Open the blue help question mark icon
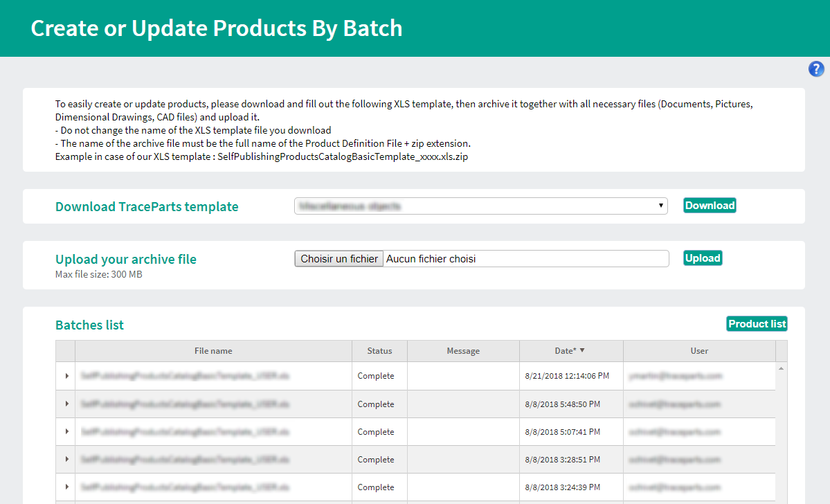 point(816,69)
